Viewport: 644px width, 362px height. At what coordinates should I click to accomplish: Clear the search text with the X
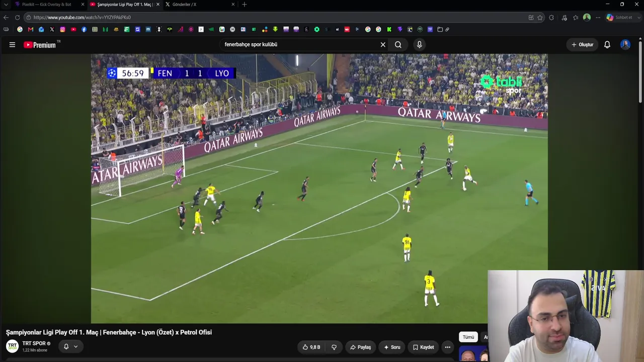[x=383, y=45]
